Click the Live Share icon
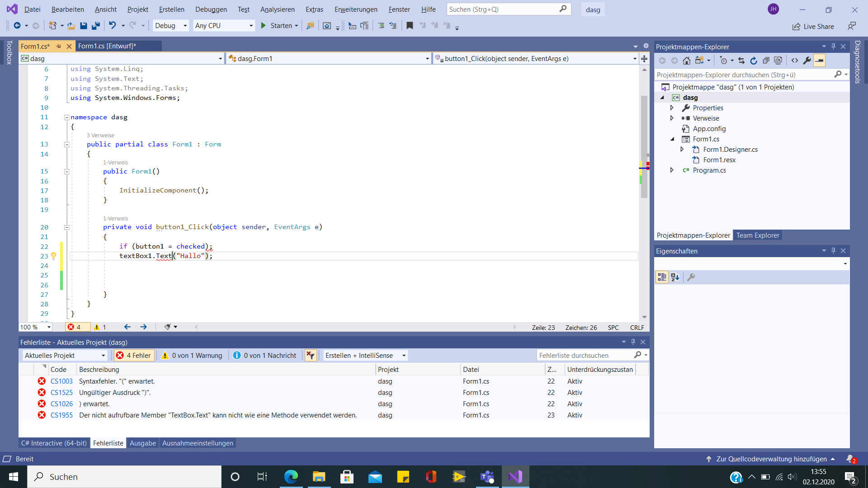 pyautogui.click(x=796, y=27)
